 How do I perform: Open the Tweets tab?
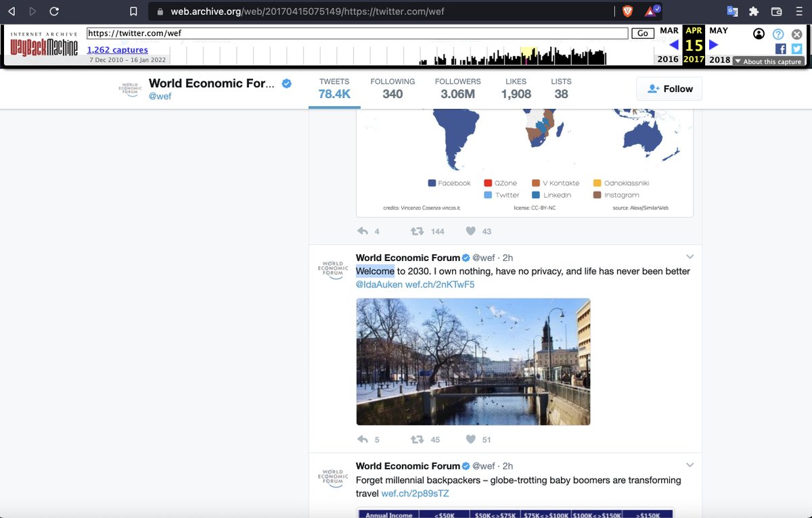click(x=334, y=89)
